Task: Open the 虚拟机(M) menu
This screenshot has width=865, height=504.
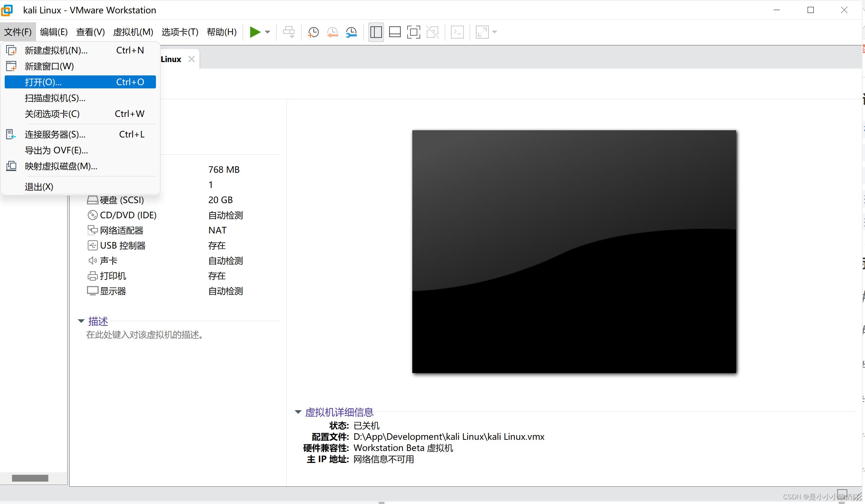Action: pos(133,32)
